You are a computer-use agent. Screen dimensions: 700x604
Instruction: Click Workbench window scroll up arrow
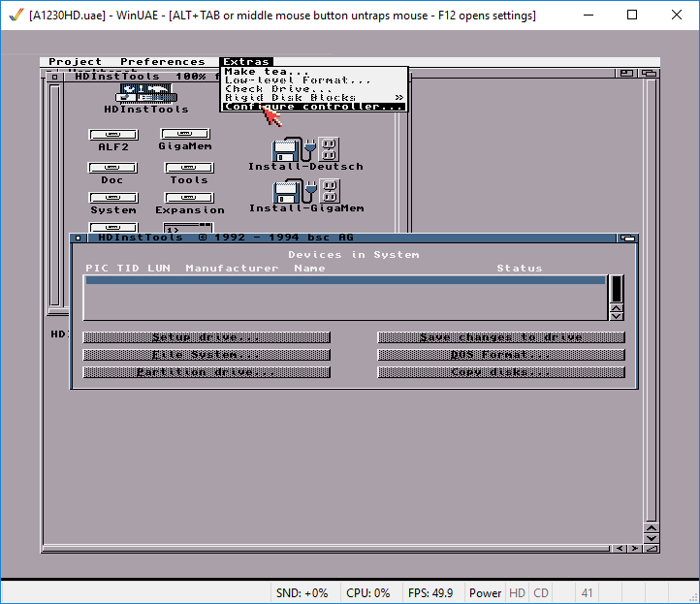pos(652,528)
